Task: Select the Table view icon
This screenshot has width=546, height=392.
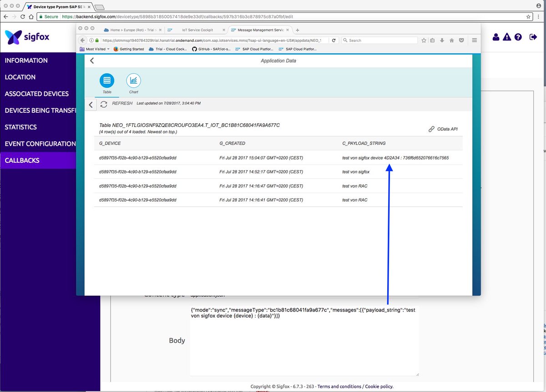Action: coord(107,80)
